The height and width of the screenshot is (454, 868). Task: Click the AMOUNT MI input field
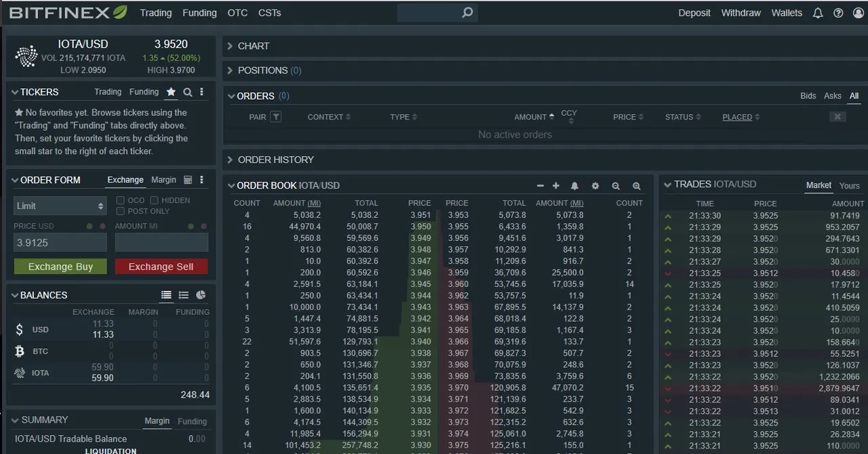pos(161,243)
